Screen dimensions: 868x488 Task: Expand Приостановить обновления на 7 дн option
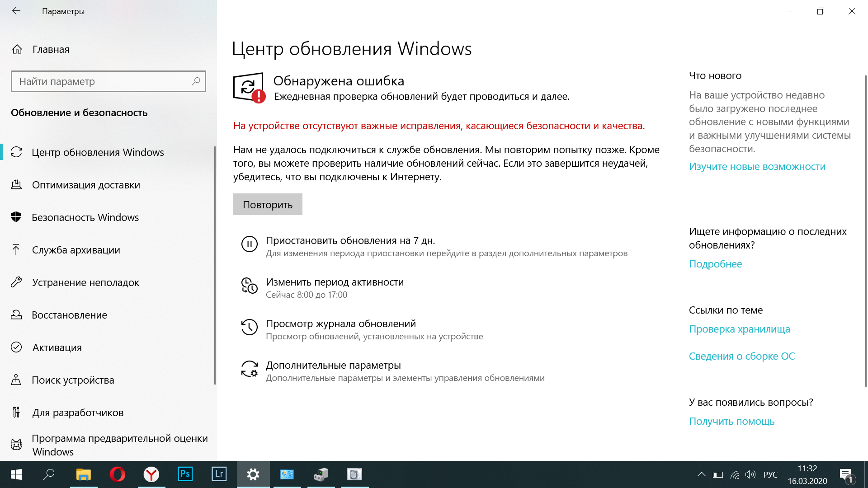pyautogui.click(x=350, y=241)
